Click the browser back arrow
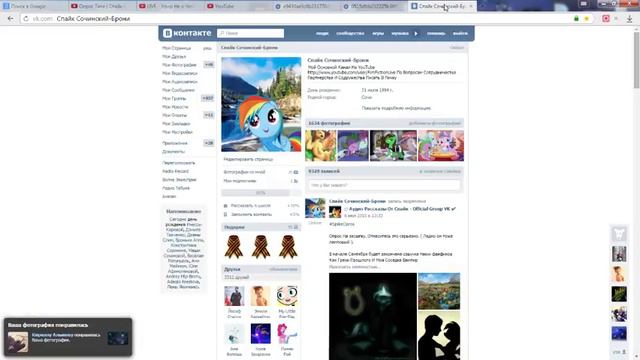Screen dimensions: 640x360 11,19
